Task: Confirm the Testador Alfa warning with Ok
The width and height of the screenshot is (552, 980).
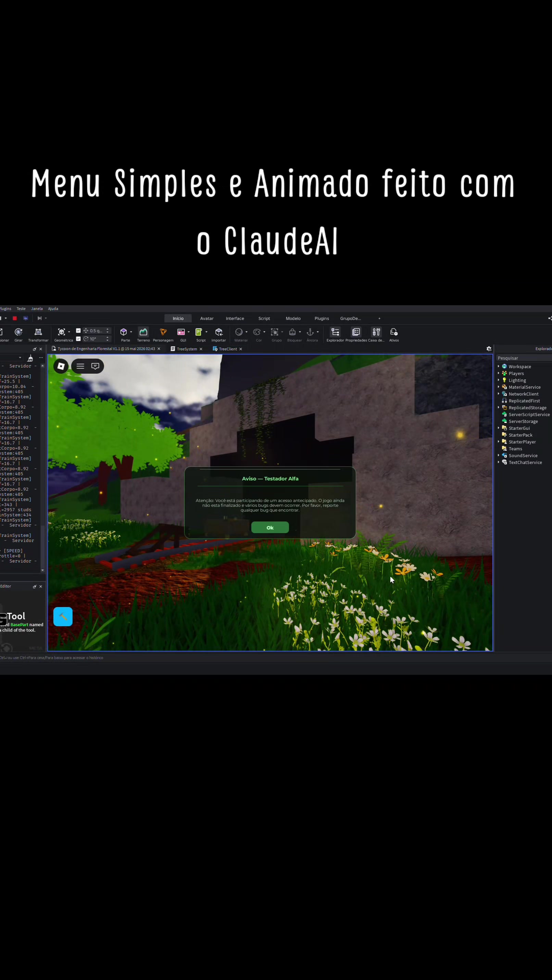Action: click(270, 527)
